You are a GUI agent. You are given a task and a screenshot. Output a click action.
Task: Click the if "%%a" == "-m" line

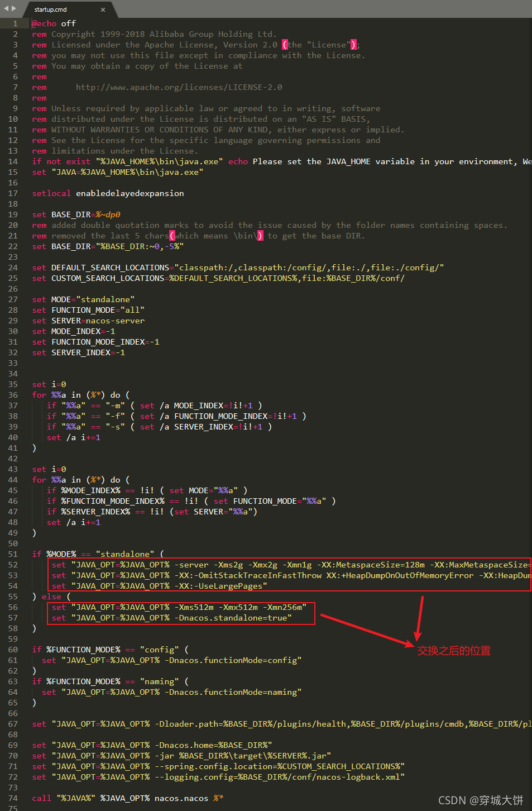155,405
